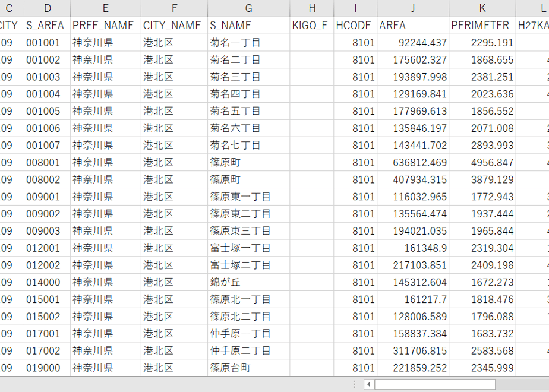549x392 pixels.
Task: Click cell containing 錦が丘
Action: click(x=248, y=283)
